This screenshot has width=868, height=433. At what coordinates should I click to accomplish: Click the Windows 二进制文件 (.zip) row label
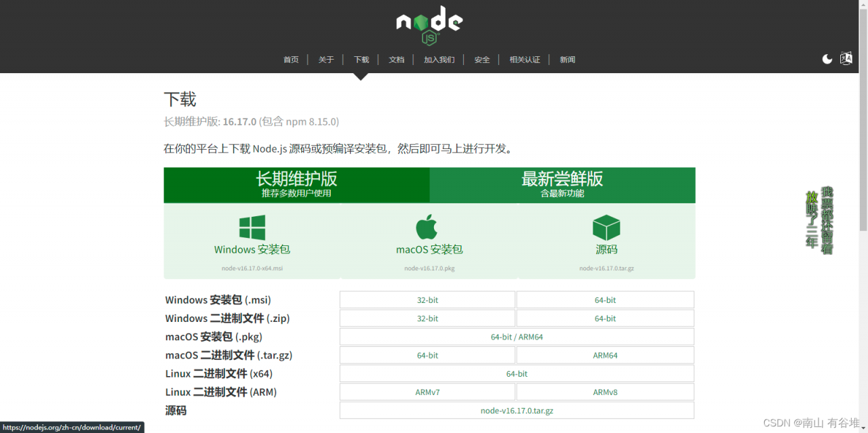[227, 318]
